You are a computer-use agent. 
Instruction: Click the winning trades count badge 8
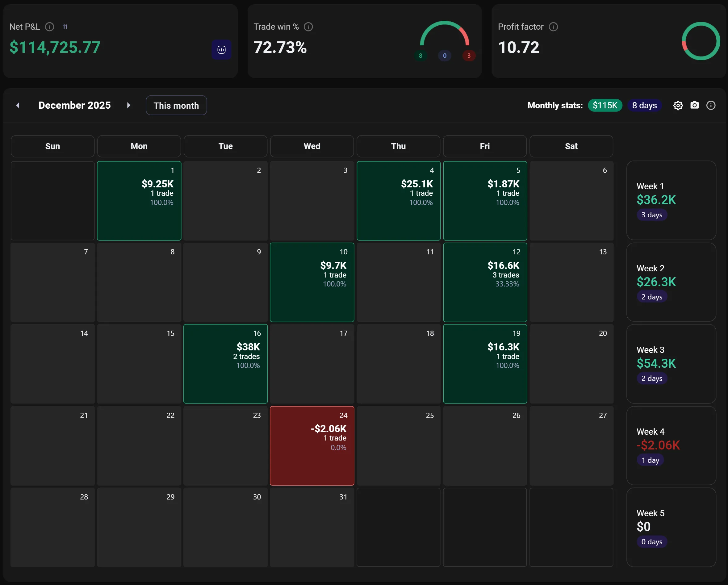tap(420, 56)
